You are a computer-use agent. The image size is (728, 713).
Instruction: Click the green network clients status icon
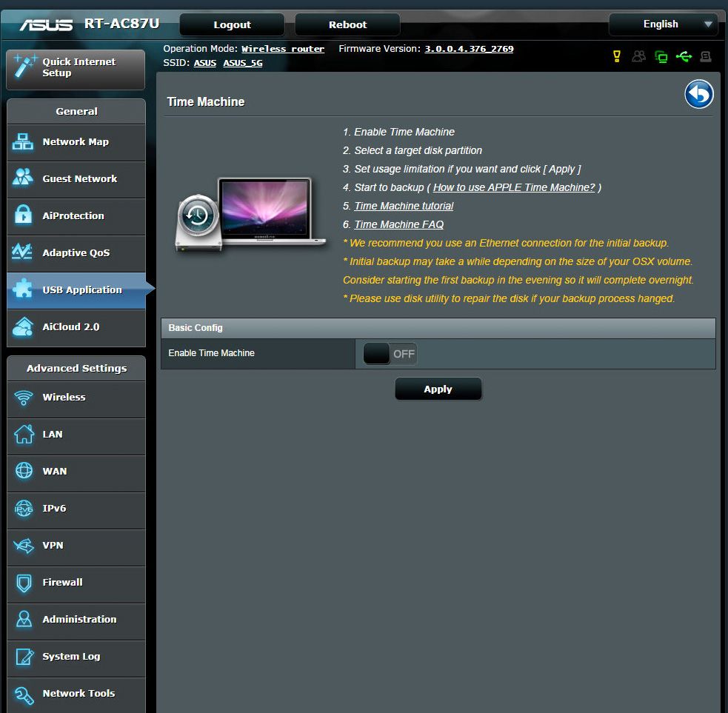(661, 56)
